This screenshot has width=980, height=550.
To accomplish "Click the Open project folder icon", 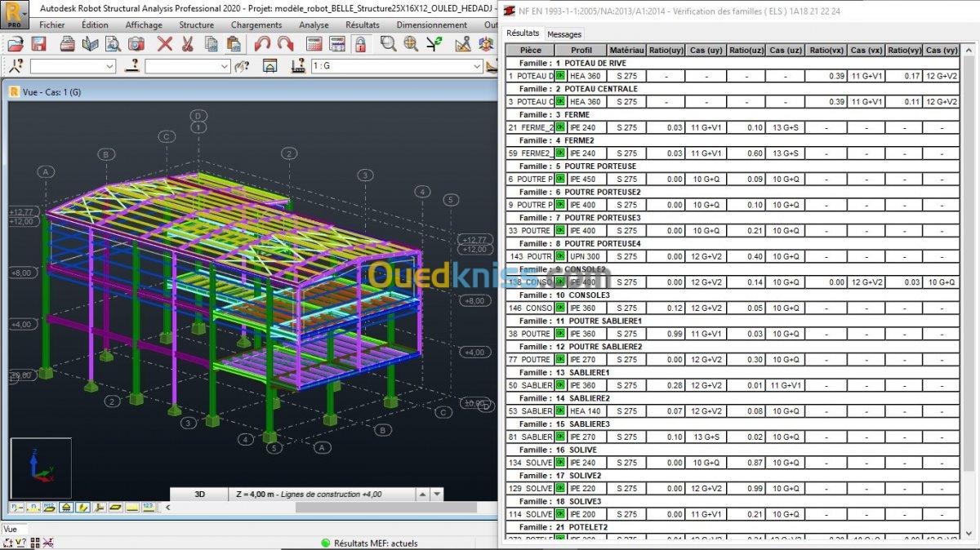I will pyautogui.click(x=16, y=43).
